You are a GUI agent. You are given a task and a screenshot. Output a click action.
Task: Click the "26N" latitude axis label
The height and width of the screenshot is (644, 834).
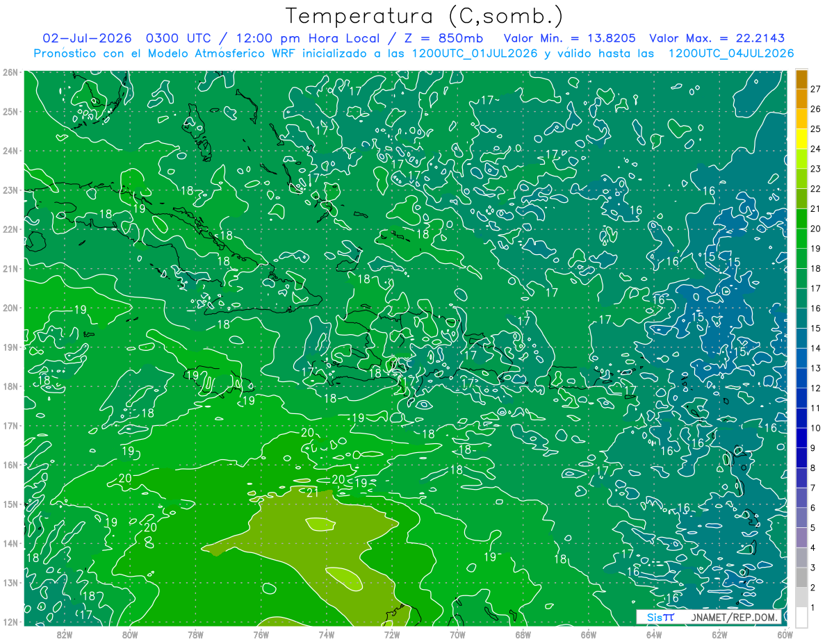(x=10, y=72)
